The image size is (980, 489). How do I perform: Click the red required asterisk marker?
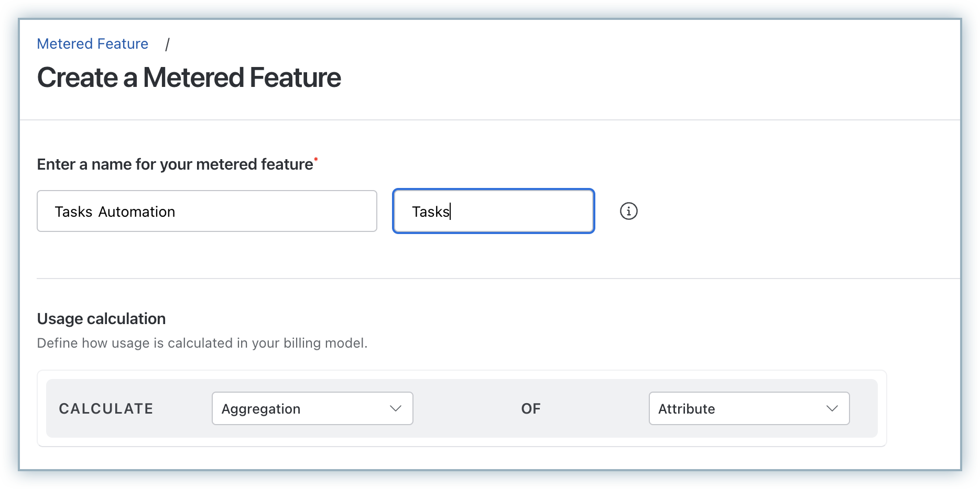coord(316,159)
